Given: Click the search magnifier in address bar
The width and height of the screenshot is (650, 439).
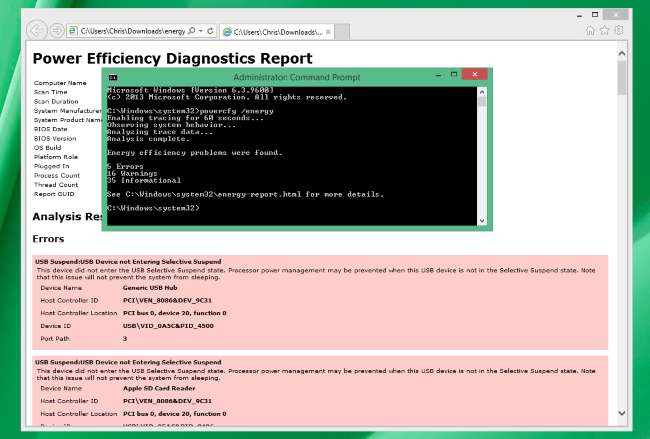Looking at the screenshot, I should point(191,31).
